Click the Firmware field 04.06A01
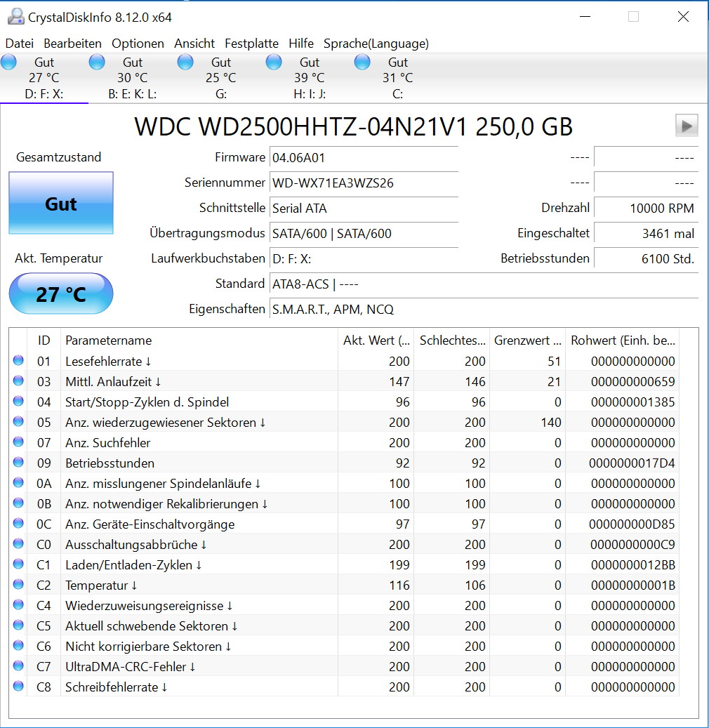 point(364,158)
